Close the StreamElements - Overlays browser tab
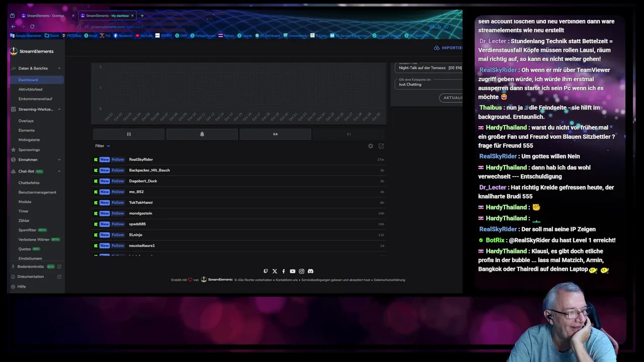Image resolution: width=644 pixels, height=362 pixels. pyautogui.click(x=73, y=16)
